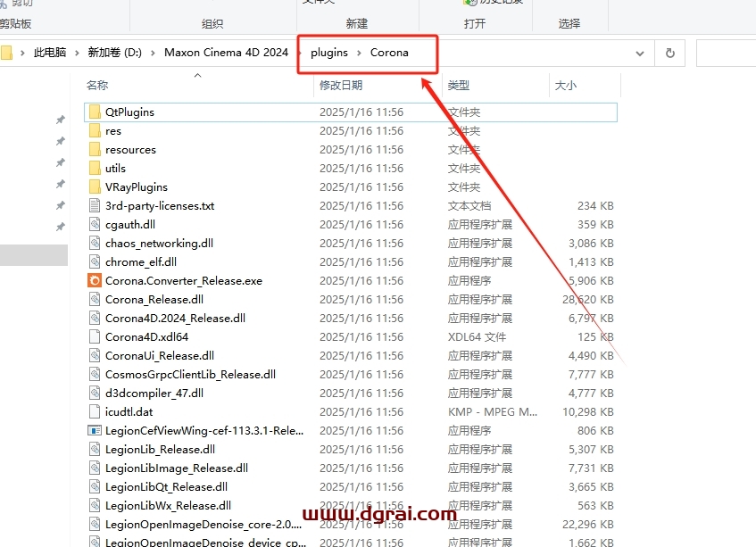Click the 剪贴板 ribbon group label

15,23
